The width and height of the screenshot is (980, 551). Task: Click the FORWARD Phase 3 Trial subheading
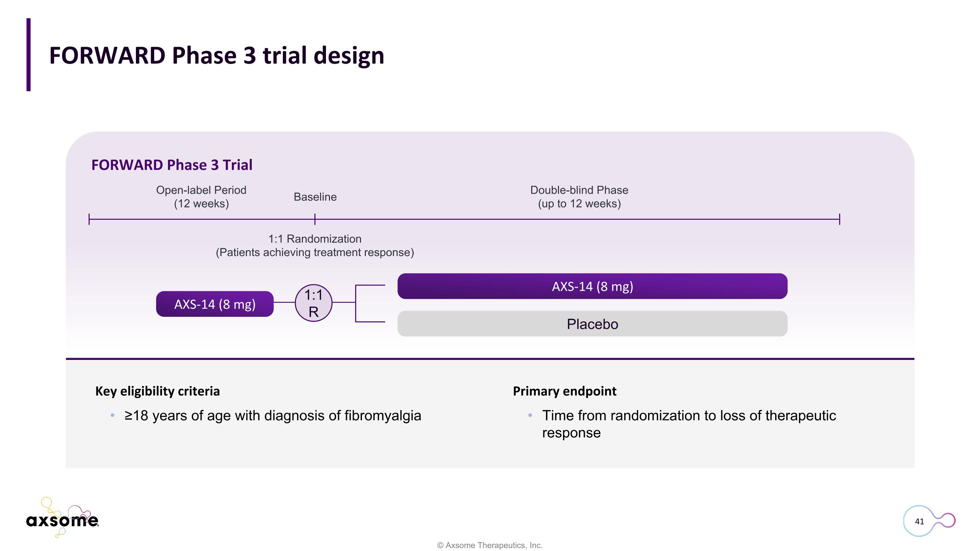point(171,165)
